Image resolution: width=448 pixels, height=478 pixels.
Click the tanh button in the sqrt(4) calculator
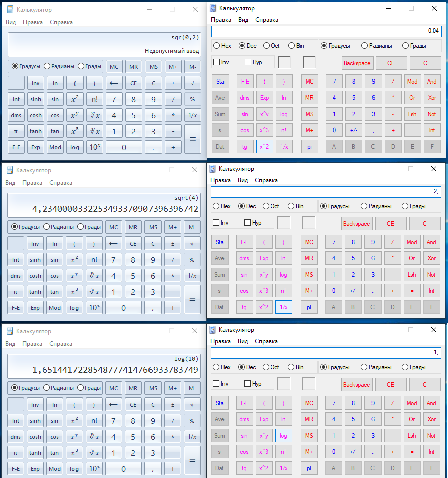[35, 292]
